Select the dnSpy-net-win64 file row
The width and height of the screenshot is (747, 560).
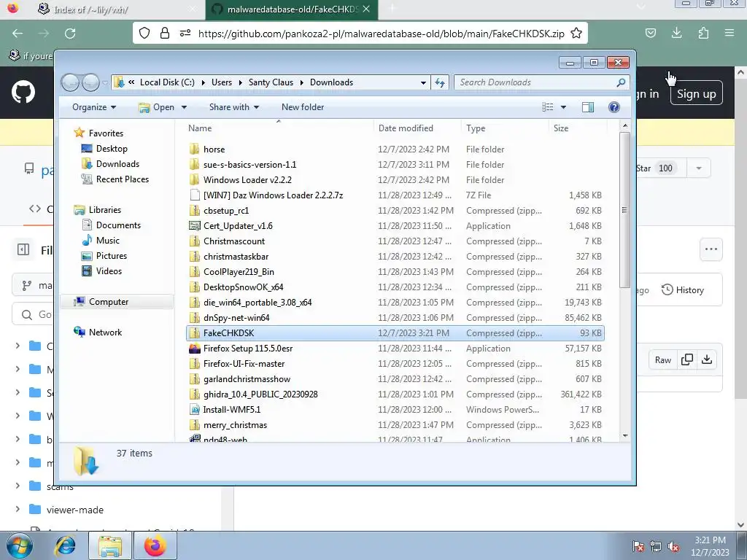tap(396, 318)
